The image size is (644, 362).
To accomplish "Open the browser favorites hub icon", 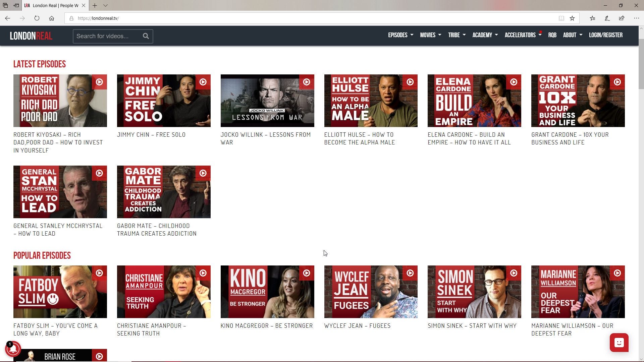I will pos(593,18).
